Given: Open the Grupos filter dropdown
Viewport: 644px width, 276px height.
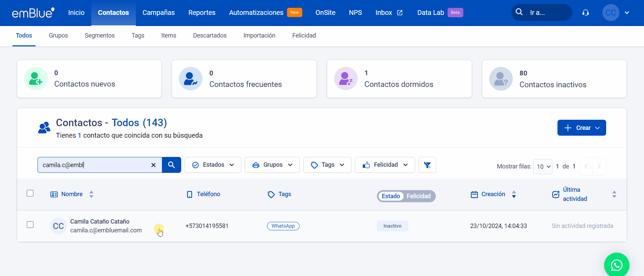Looking at the screenshot, I should (x=272, y=165).
